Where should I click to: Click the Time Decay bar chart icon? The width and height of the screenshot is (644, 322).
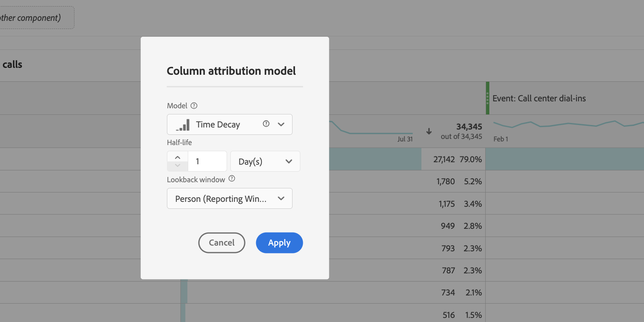pos(182,125)
